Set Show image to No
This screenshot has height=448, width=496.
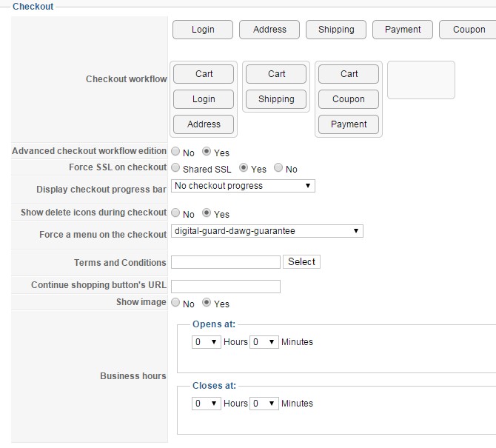tap(175, 303)
